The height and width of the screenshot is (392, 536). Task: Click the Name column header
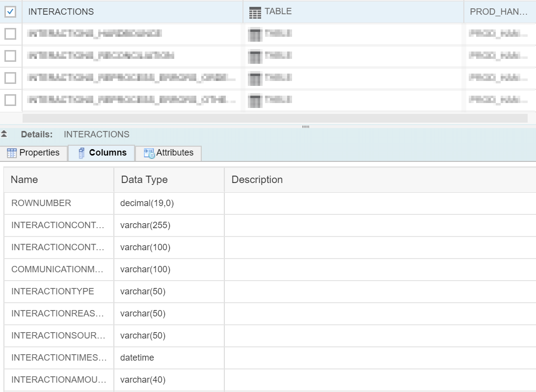pyautogui.click(x=24, y=180)
